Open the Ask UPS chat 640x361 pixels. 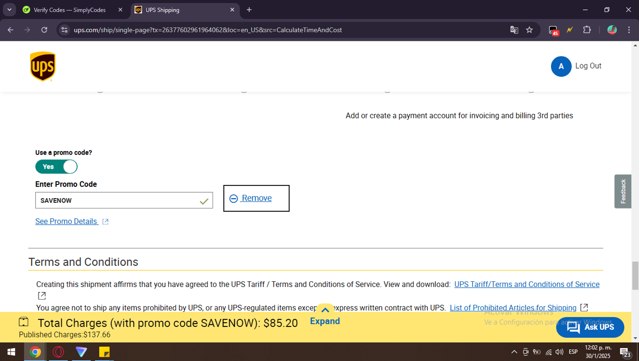click(x=590, y=327)
